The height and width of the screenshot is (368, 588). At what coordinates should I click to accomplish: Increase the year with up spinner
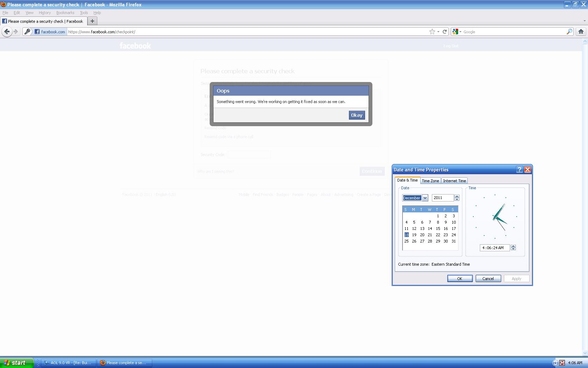coord(457,196)
